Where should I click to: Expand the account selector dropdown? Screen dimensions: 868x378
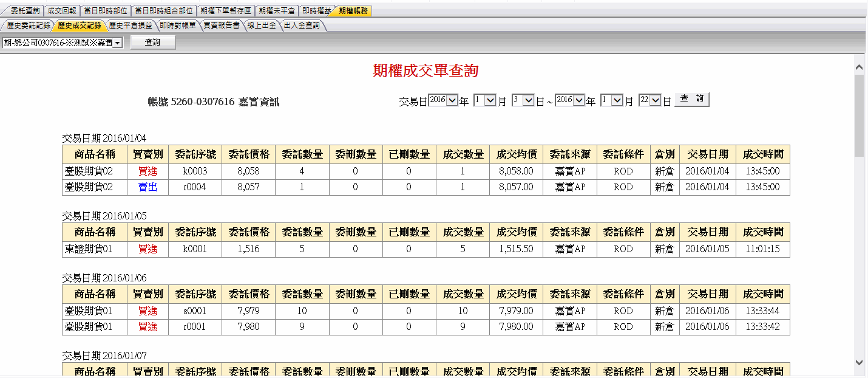tap(117, 43)
